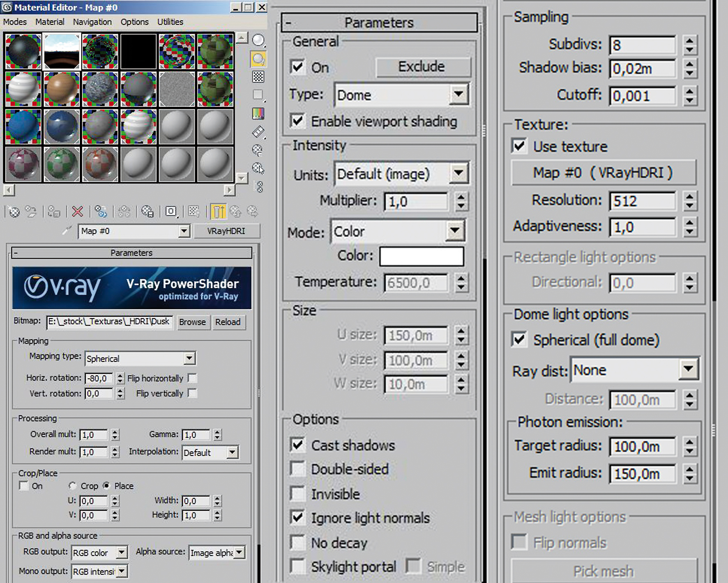Click the Make Preview filmstrip icon
Screen dimensions: 728x583
[258, 132]
